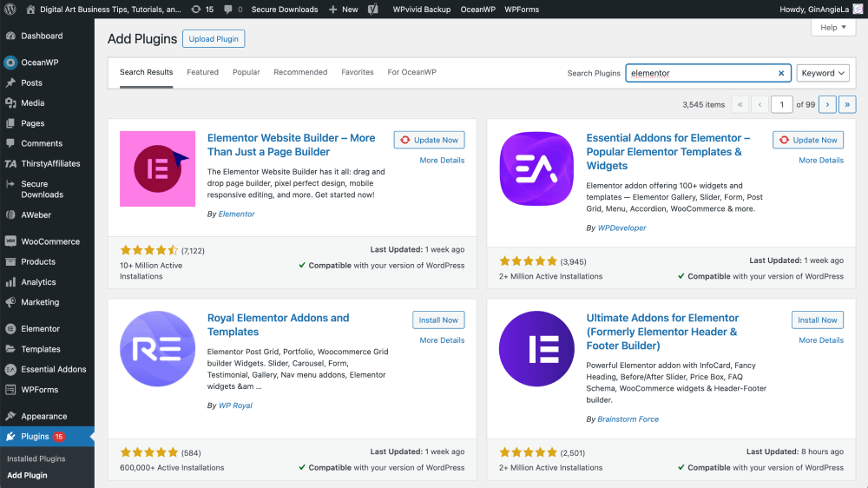
Task: Switch to the Recommended tab
Action: [x=300, y=73]
